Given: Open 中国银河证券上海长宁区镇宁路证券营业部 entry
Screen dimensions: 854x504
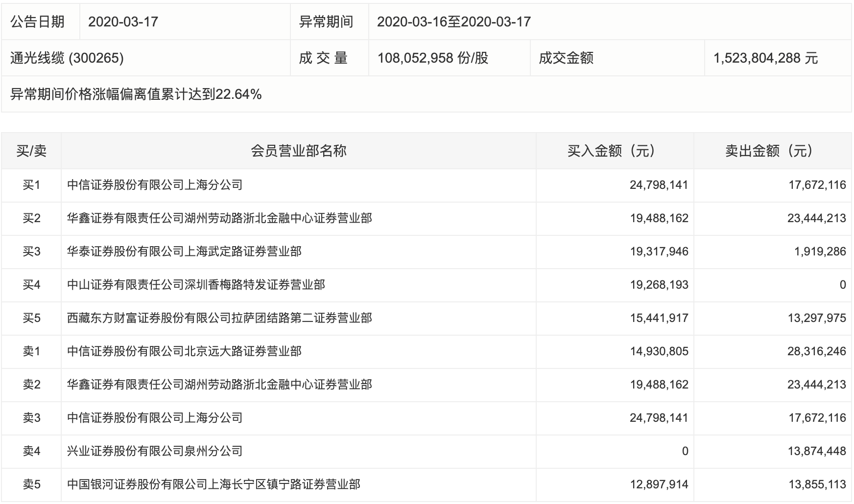Looking at the screenshot, I should (x=213, y=484).
